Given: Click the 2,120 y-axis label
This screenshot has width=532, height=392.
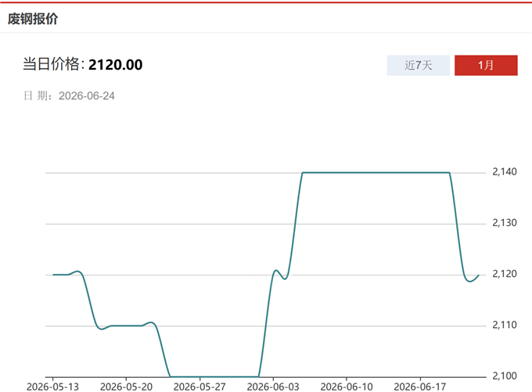Looking at the screenshot, I should (x=505, y=274).
